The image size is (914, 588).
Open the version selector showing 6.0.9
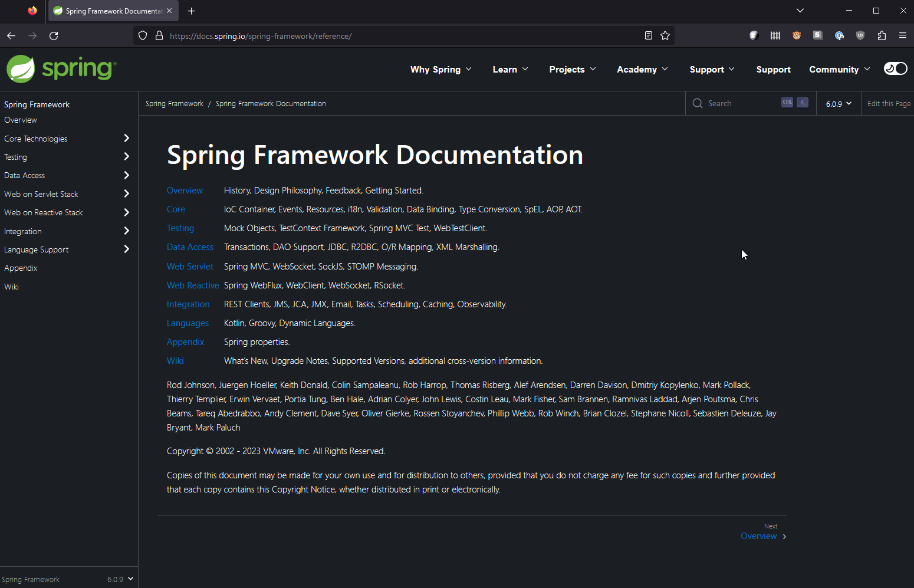click(x=838, y=103)
